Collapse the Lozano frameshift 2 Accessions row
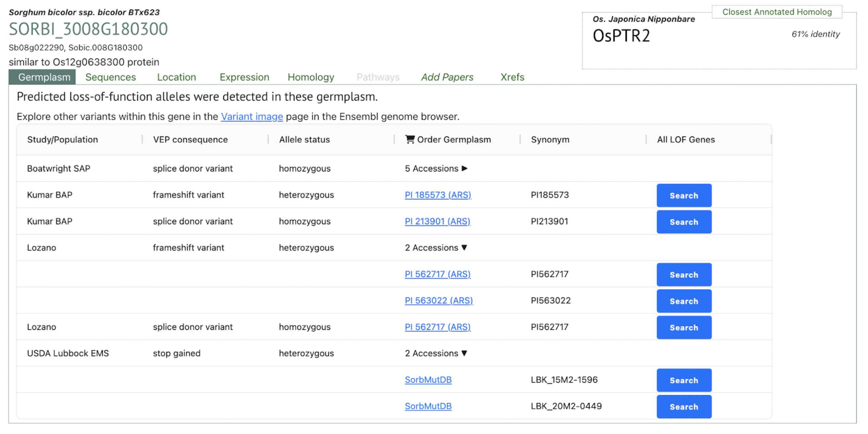The image size is (868, 434). (436, 248)
